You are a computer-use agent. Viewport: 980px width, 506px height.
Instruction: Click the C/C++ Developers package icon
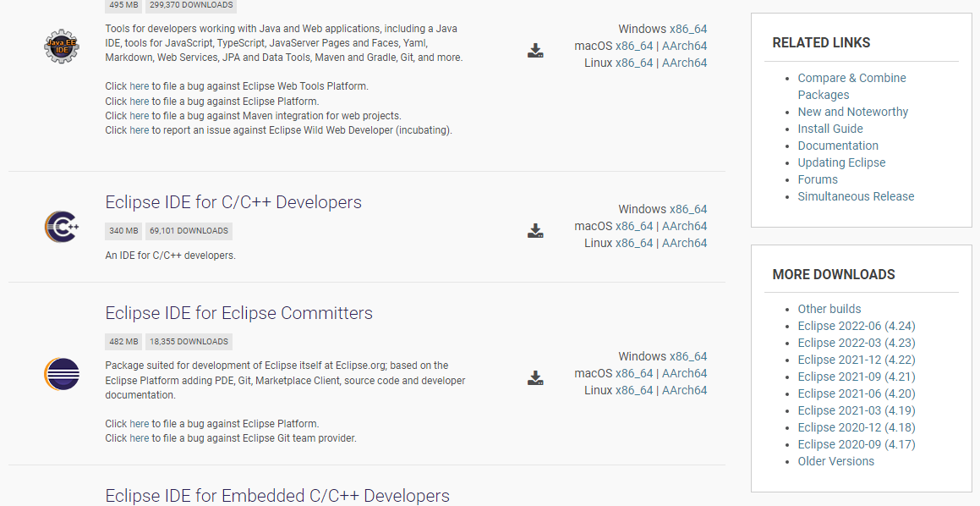point(61,227)
